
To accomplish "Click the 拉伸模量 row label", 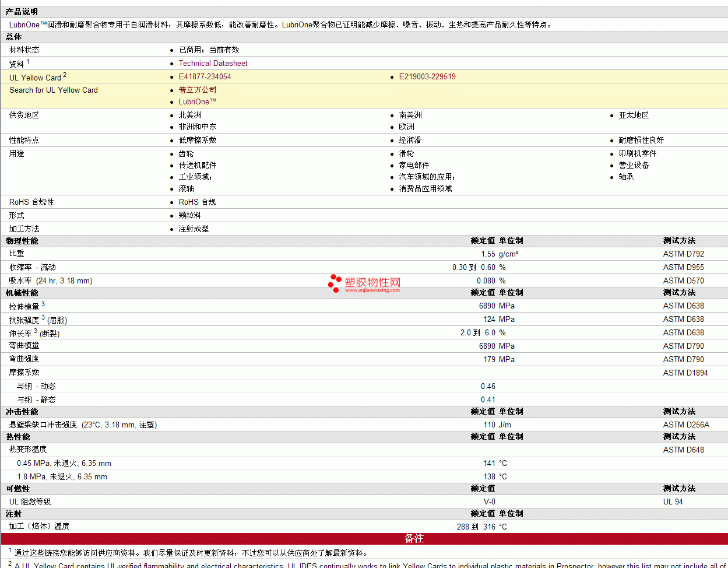I will pyautogui.click(x=27, y=306).
